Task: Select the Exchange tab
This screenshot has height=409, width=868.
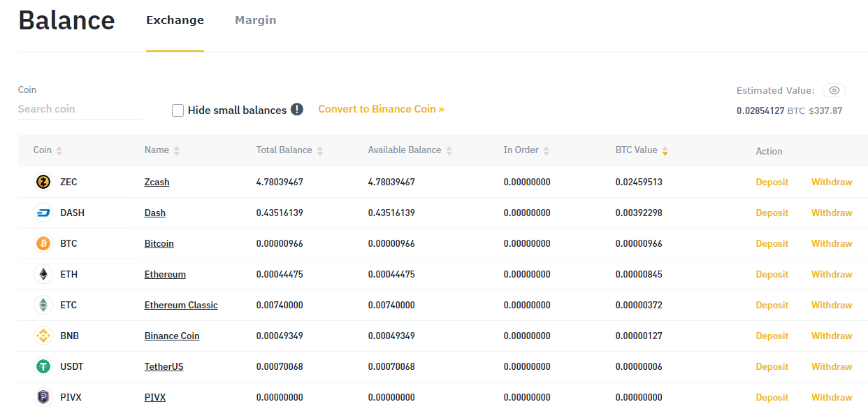Action: coord(175,20)
